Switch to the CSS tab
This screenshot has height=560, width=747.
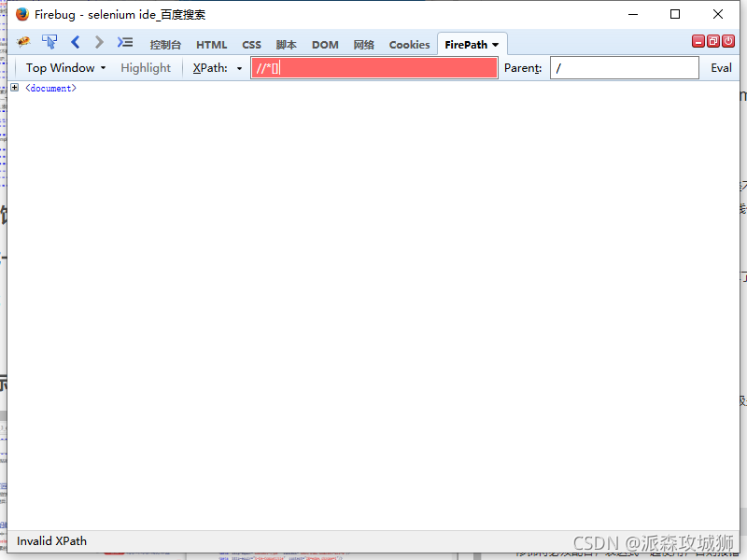point(251,45)
